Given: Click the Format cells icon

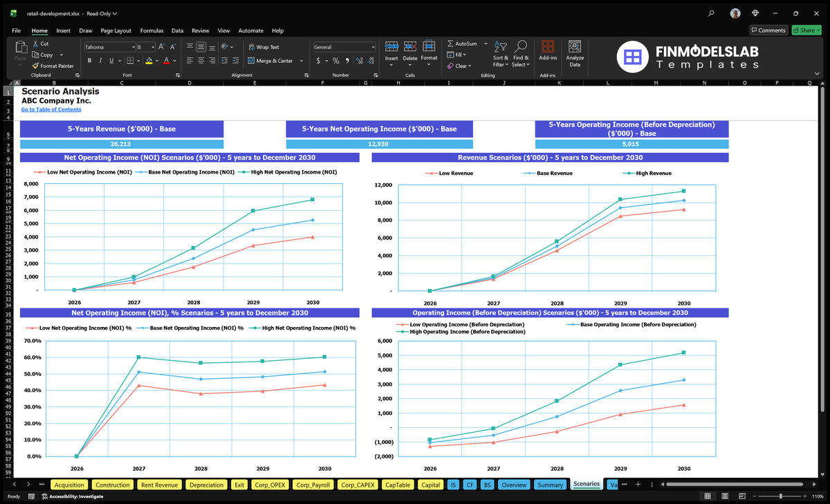Looking at the screenshot, I should pos(429,46).
